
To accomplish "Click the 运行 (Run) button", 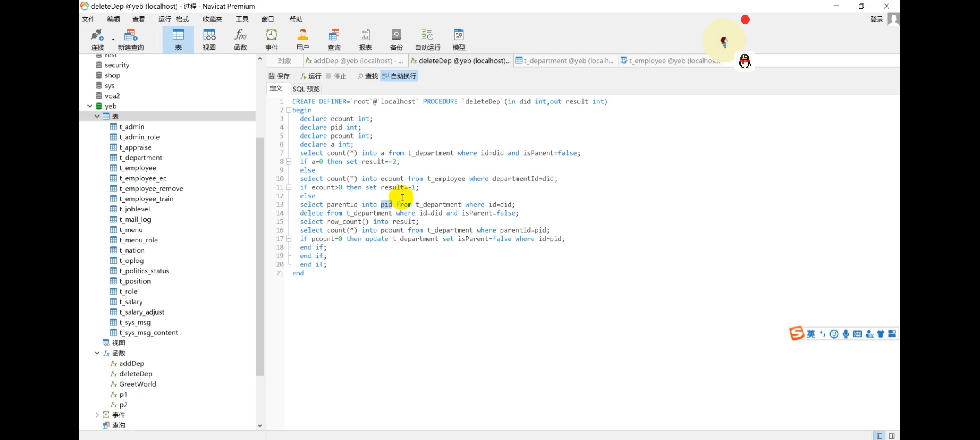I will (311, 76).
